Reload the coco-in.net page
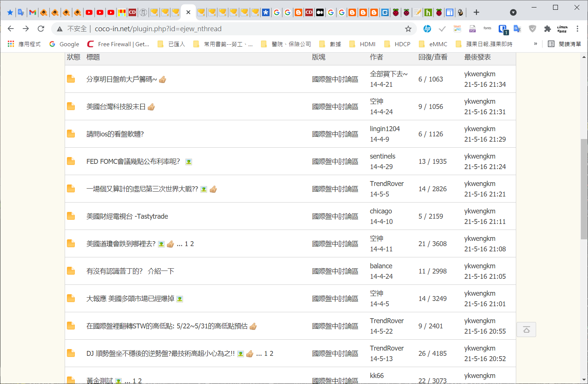The height and width of the screenshot is (384, 588). click(41, 29)
